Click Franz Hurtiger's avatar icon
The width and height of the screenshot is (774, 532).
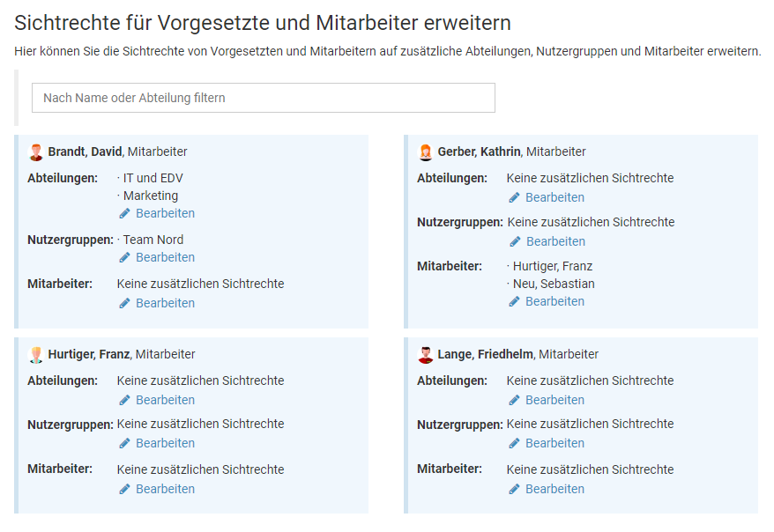point(36,355)
